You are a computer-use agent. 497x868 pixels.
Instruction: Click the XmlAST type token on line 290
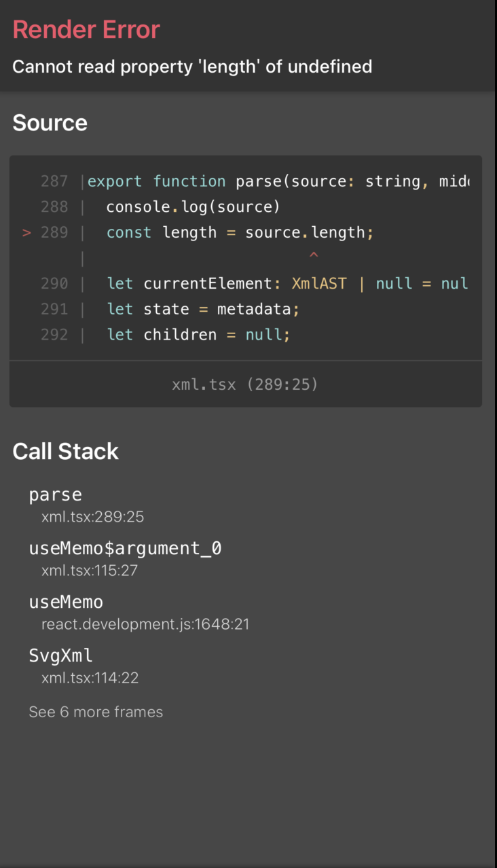[319, 283]
